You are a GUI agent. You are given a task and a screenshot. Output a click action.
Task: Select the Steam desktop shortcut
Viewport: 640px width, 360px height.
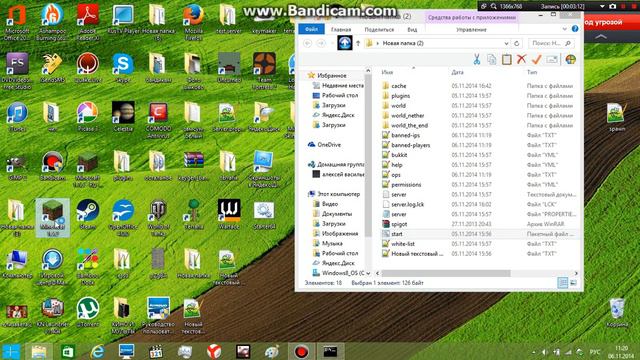coord(88,214)
